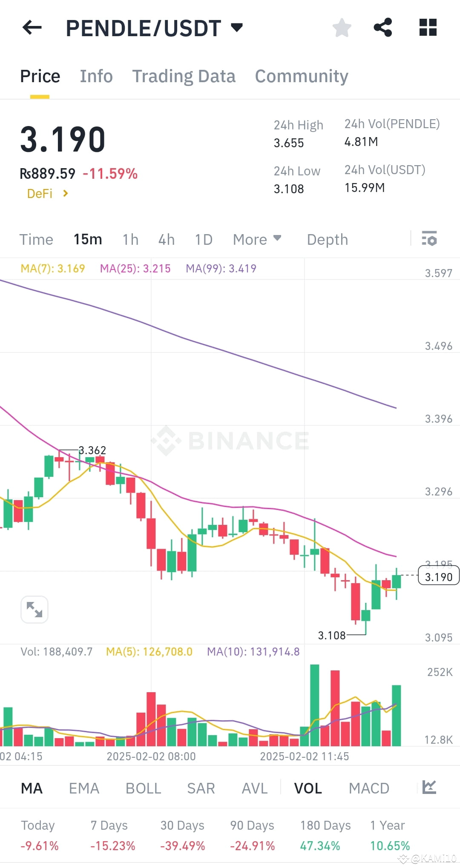Screen dimensions: 460x868
Task: Enable the BOLL indicator
Action: point(143,788)
